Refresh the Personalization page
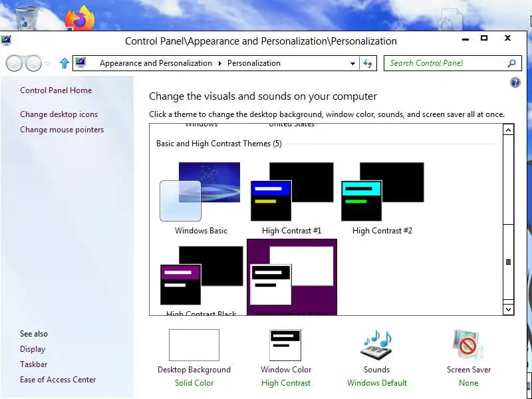The height and width of the screenshot is (399, 532). point(368,63)
